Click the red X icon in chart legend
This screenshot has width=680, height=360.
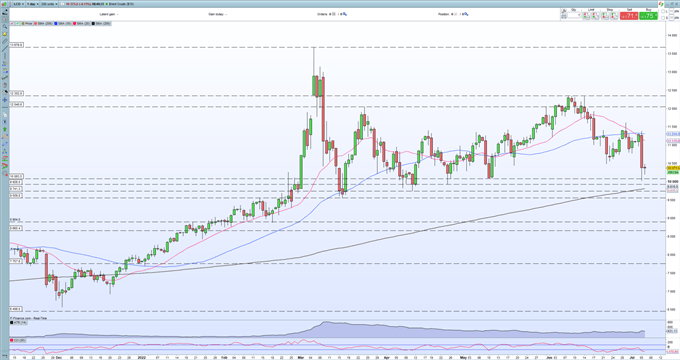point(12,23)
